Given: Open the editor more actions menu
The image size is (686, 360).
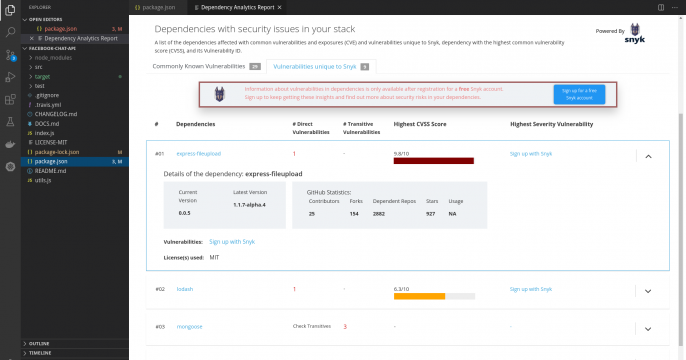Looking at the screenshot, I should coord(675,7).
